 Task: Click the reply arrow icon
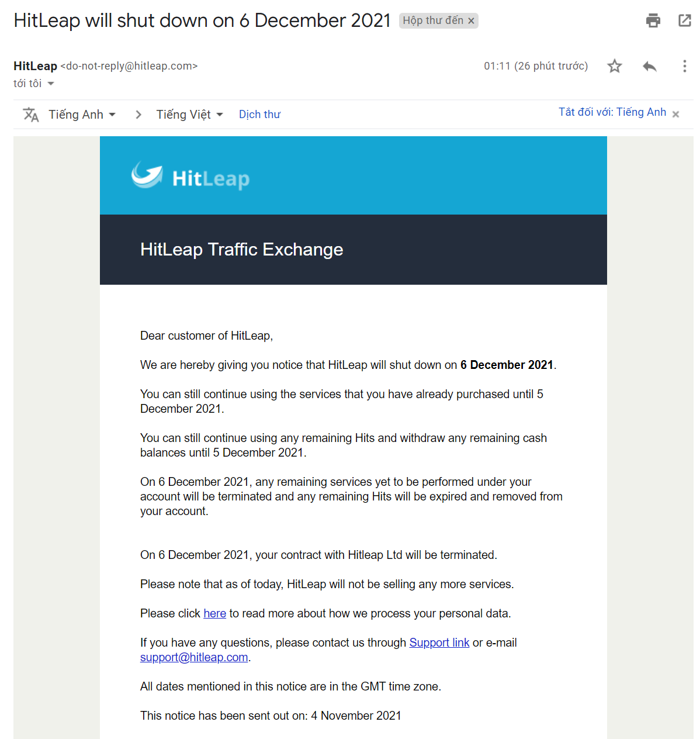coord(649,66)
